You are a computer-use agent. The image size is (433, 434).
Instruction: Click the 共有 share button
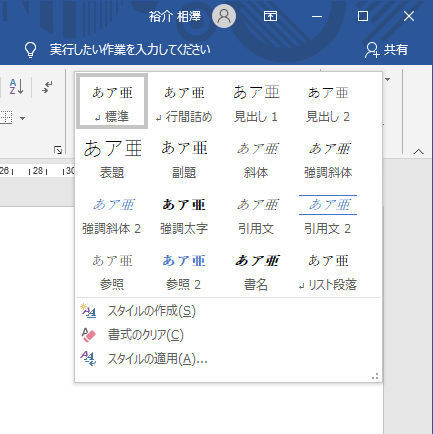[x=386, y=50]
